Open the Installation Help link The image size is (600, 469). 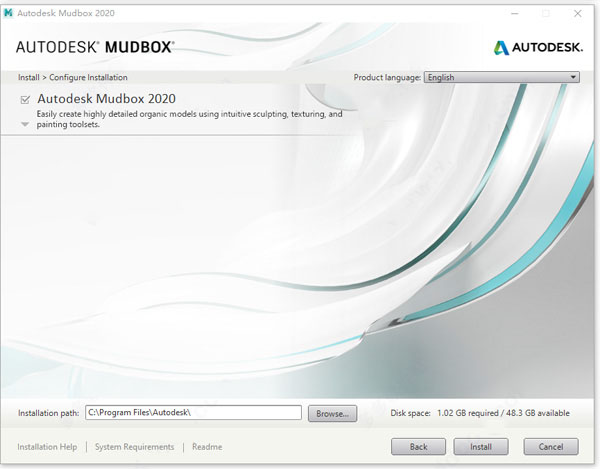[47, 447]
